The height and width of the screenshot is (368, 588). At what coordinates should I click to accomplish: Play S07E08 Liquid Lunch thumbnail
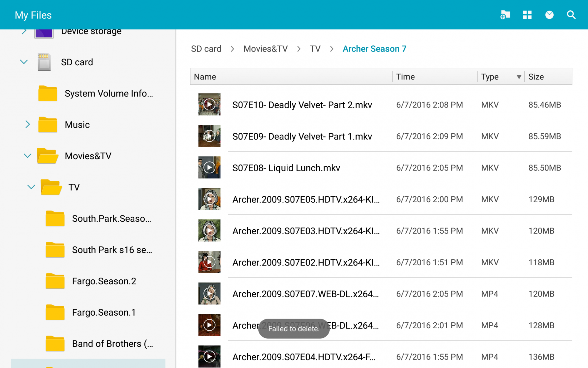(x=209, y=168)
